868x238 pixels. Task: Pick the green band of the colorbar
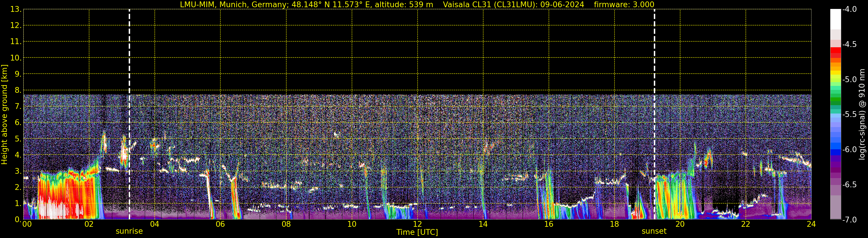835,100
